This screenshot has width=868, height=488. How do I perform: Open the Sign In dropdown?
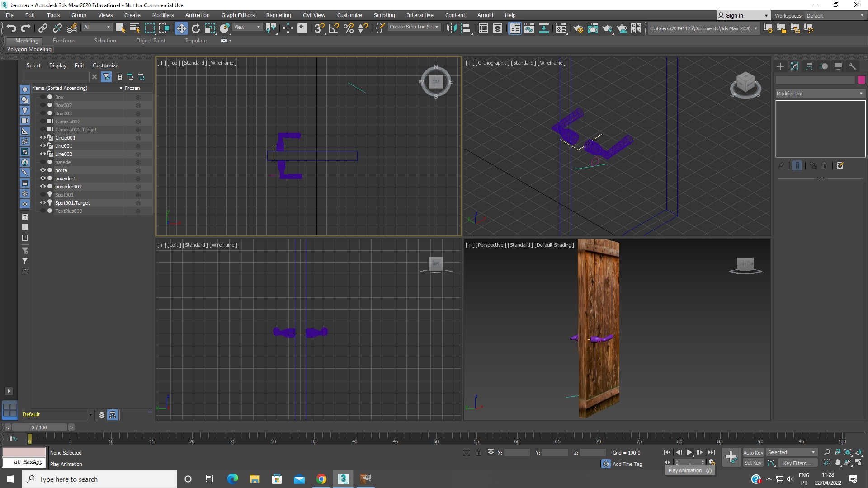click(x=743, y=16)
